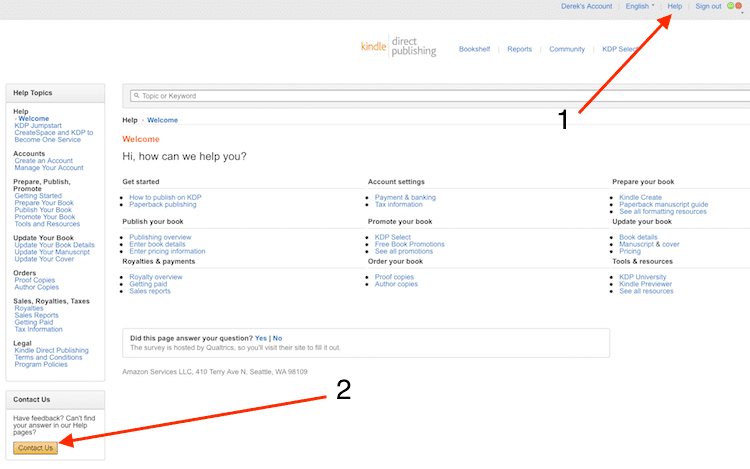Open the English language dropdown
The image size is (750, 469).
[x=640, y=6]
